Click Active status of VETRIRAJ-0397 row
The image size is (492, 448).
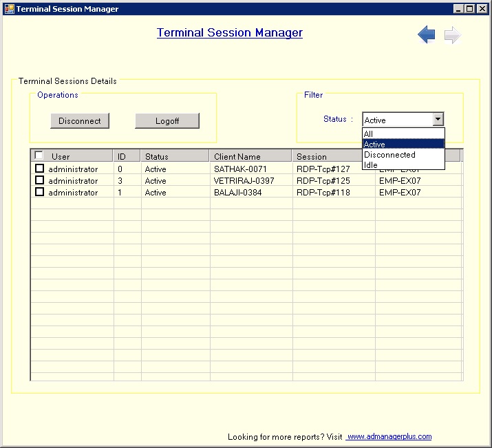click(x=156, y=181)
